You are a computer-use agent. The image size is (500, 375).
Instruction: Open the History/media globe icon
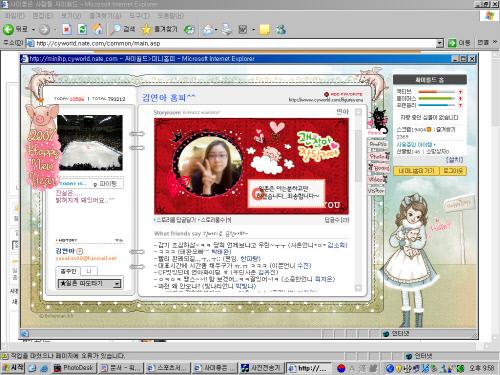[189, 30]
